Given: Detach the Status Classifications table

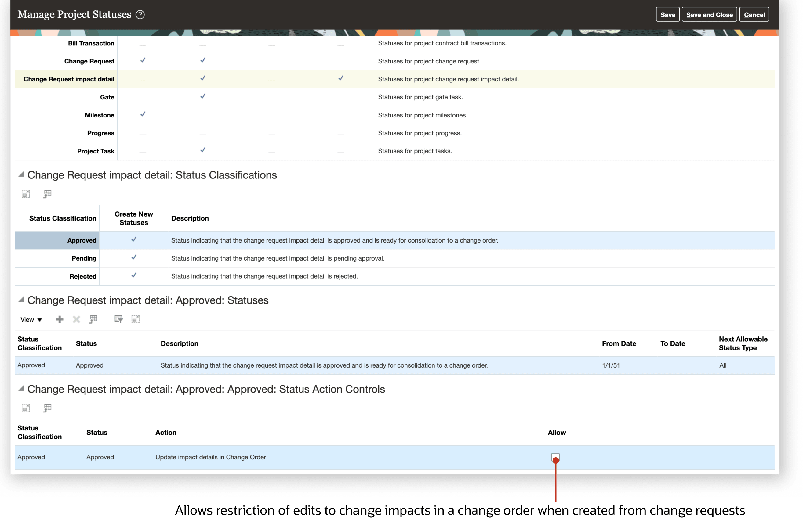Looking at the screenshot, I should click(x=26, y=194).
